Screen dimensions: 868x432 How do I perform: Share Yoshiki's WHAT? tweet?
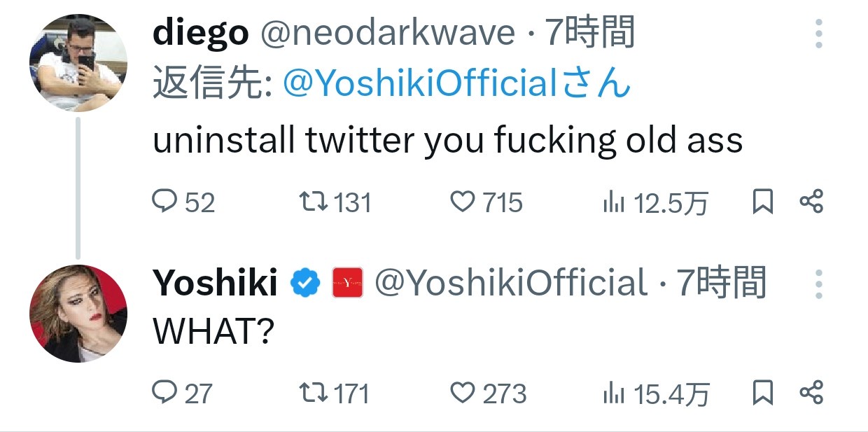tap(811, 393)
